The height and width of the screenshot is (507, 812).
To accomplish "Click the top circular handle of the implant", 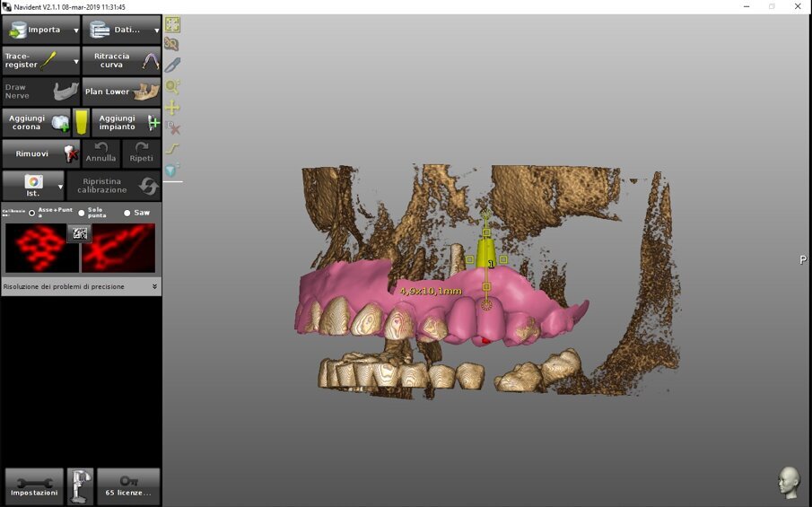I will tap(485, 214).
